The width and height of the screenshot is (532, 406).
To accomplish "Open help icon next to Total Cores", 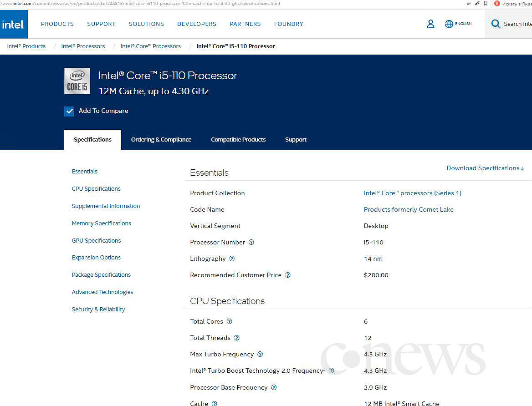I will click(x=230, y=321).
